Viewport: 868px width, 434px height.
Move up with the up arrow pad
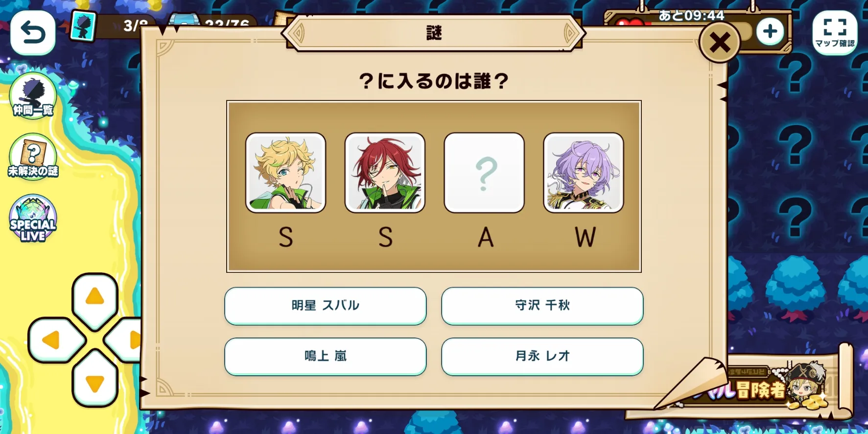[95, 297]
